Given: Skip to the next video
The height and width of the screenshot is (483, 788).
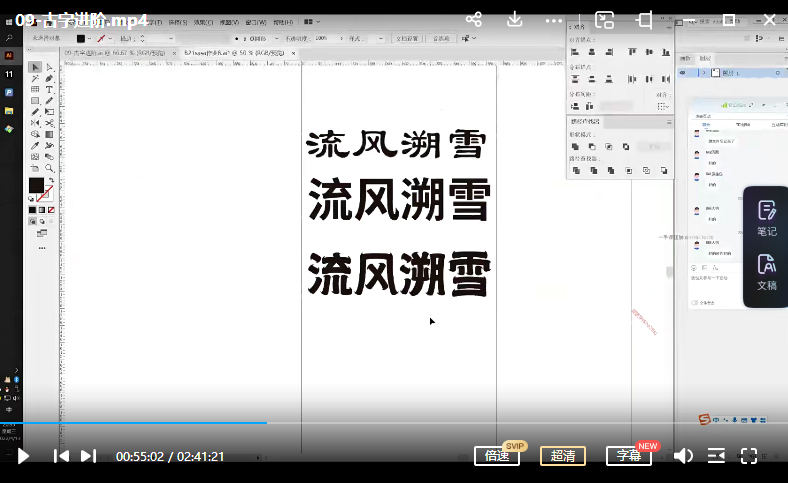Looking at the screenshot, I should pyautogui.click(x=88, y=456).
